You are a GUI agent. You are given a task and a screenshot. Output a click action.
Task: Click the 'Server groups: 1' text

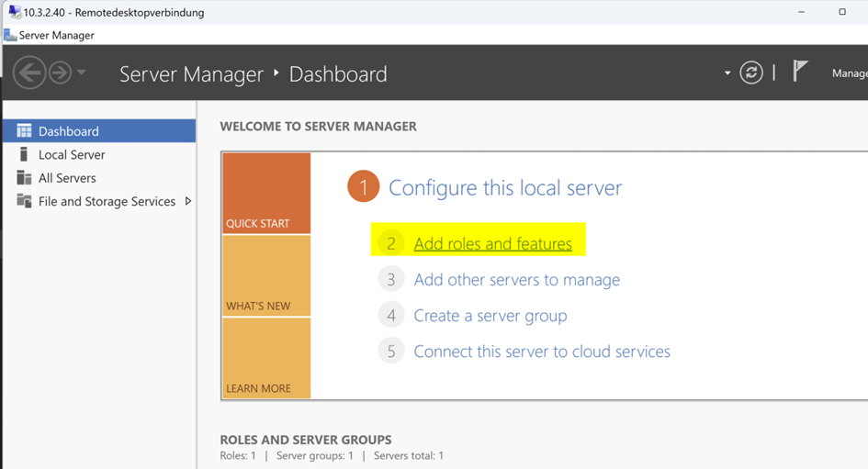coord(314,456)
